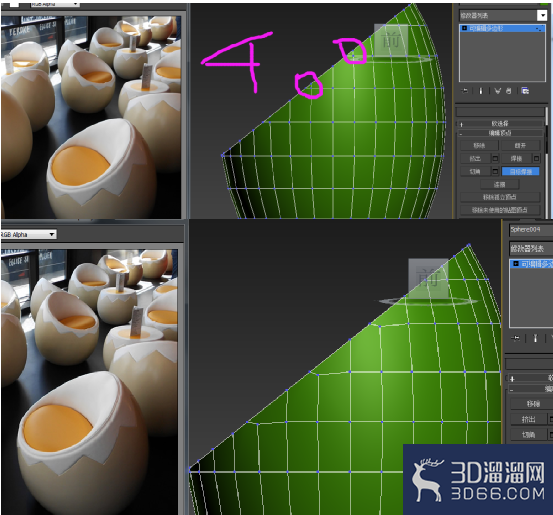
Task: Toggle Show End Result icon in lower panel
Action: (535, 339)
